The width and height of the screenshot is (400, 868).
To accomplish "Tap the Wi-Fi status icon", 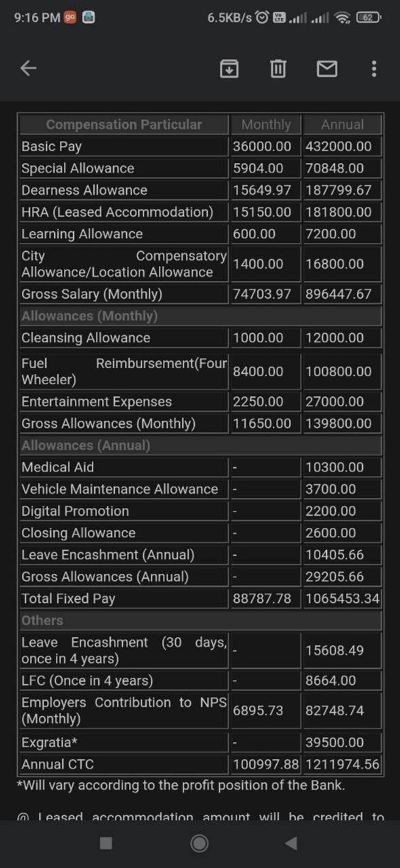I will pos(342,17).
